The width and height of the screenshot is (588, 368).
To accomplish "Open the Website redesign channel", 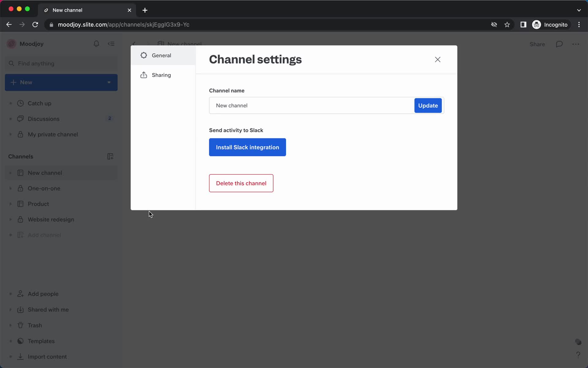I will tap(51, 220).
